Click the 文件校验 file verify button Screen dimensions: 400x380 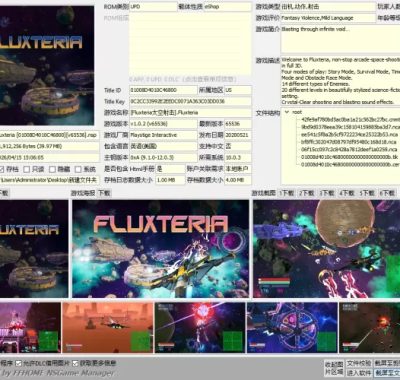tap(359, 363)
